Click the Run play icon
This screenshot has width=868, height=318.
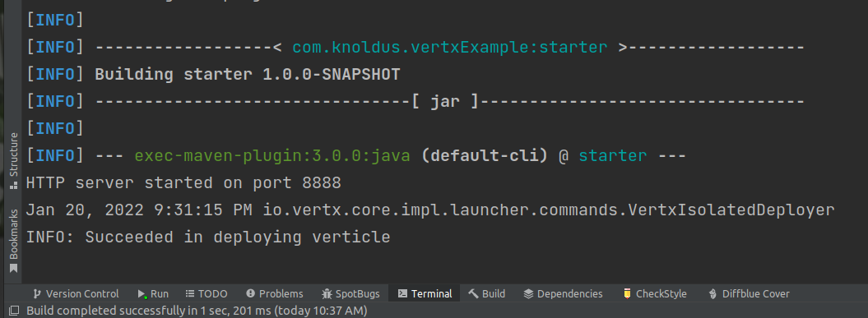point(142,293)
